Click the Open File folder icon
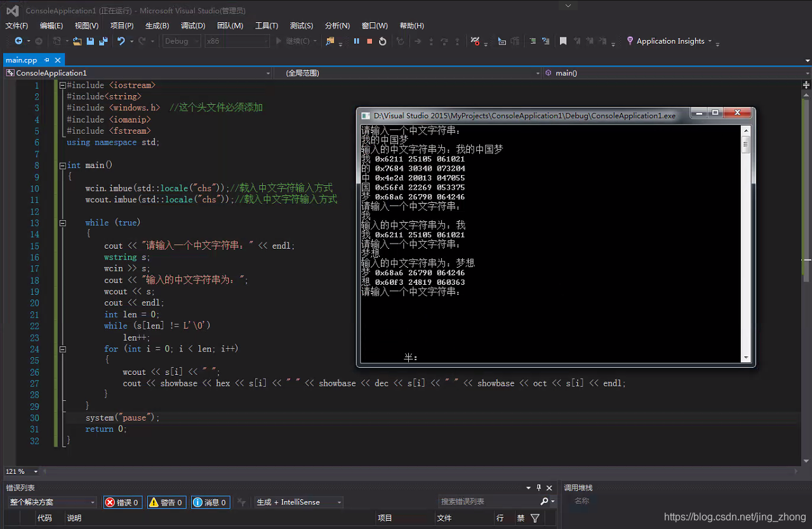812x529 pixels. pyautogui.click(x=77, y=41)
